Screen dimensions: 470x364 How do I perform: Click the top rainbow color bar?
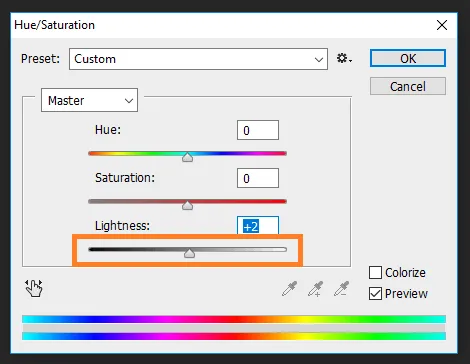[234, 319]
